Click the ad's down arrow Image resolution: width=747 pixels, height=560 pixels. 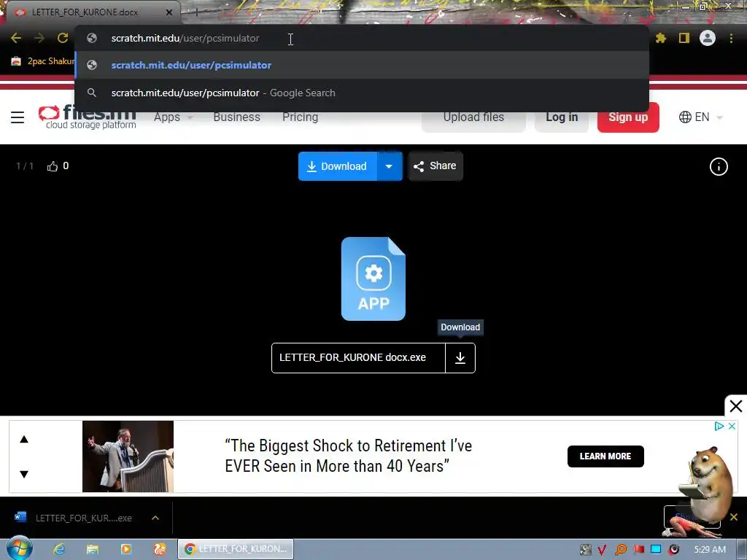pyautogui.click(x=24, y=474)
